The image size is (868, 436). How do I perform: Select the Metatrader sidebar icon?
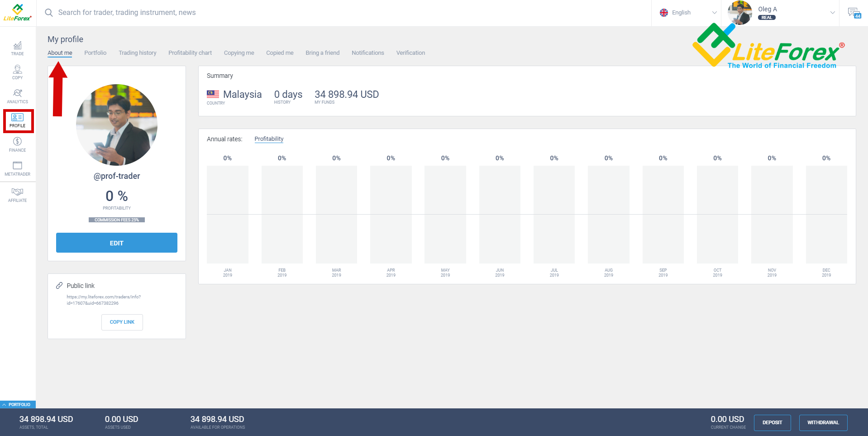click(17, 168)
